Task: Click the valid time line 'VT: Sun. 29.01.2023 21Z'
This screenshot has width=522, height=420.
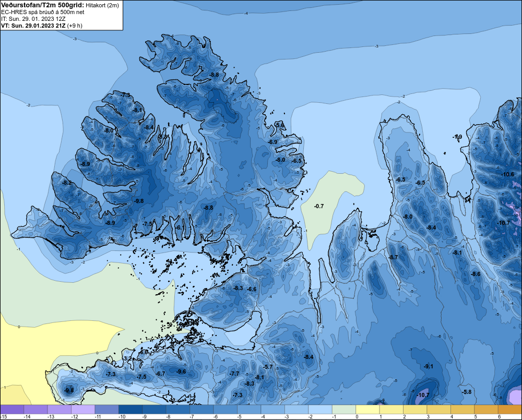Action: [x=33, y=26]
